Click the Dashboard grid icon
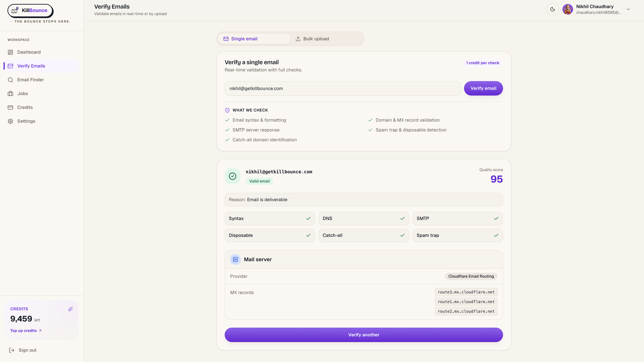 tap(10, 52)
